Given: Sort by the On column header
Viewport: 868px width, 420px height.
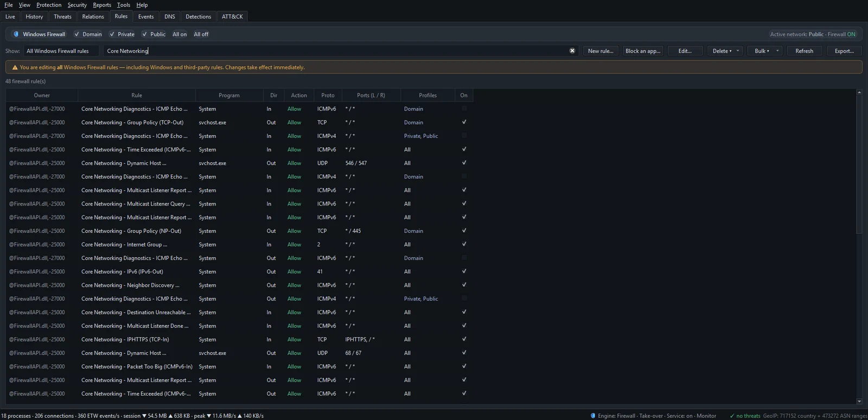Looking at the screenshot, I should (464, 95).
